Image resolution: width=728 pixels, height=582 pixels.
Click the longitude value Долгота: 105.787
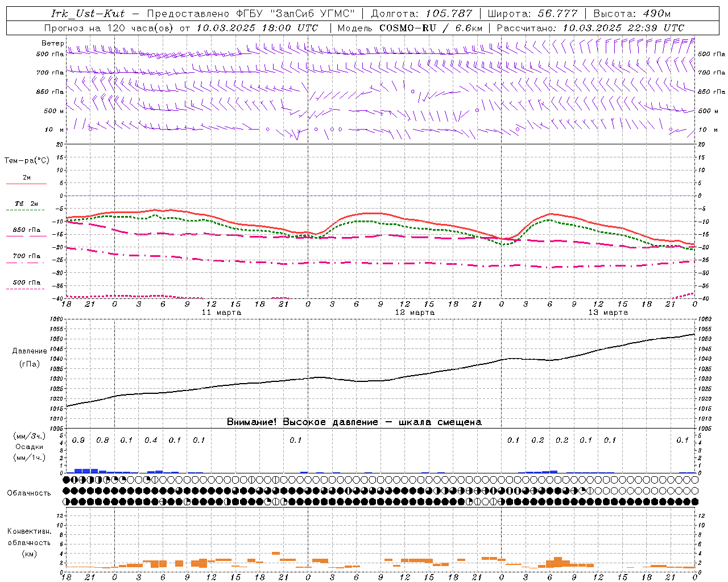[421, 14]
